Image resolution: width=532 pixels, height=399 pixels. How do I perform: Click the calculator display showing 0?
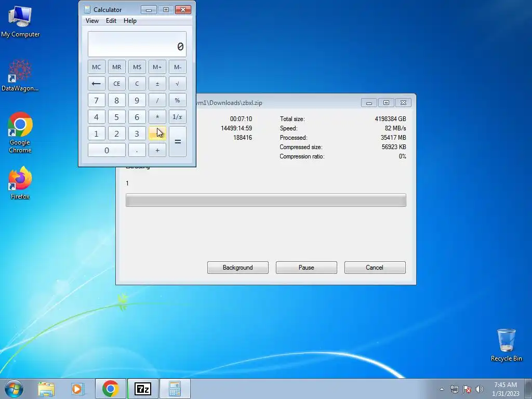pos(137,44)
